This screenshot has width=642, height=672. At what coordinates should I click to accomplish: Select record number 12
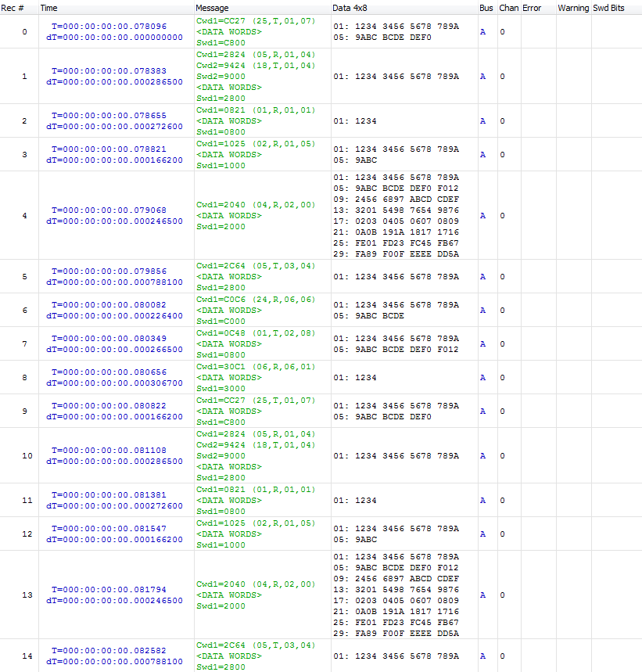pyautogui.click(x=27, y=534)
